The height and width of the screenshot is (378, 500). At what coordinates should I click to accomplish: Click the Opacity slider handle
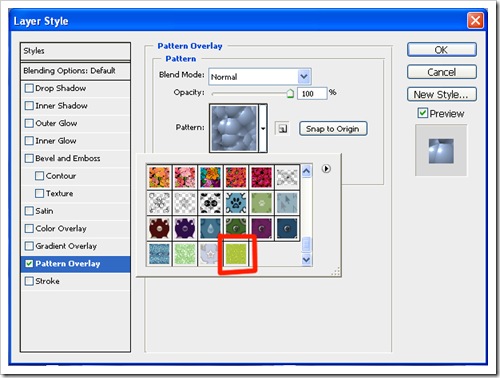[x=290, y=93]
